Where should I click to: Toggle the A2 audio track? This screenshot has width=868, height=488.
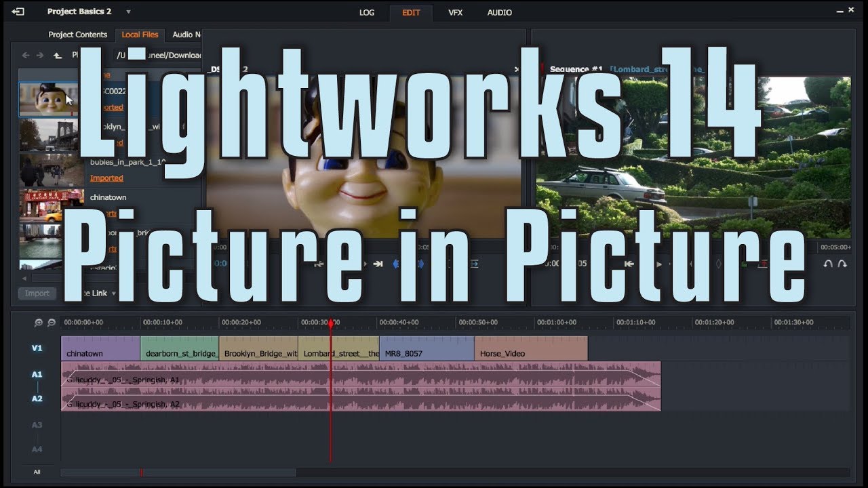(37, 399)
